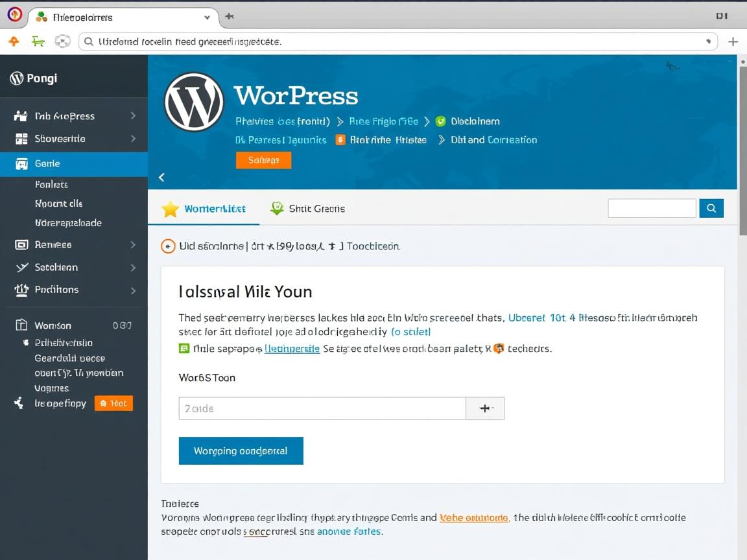Collapse the admin sidebar with the left chevron
Screen dimensions: 747x560
click(161, 177)
